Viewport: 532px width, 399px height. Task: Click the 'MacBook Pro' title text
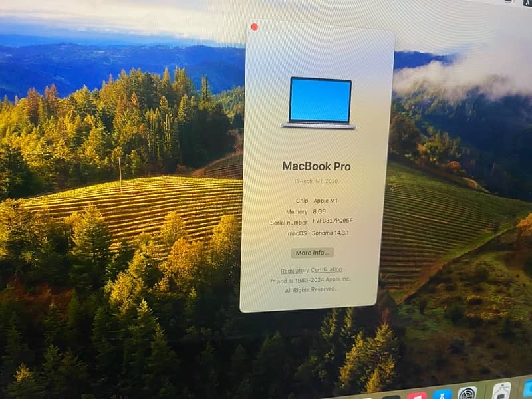[x=317, y=166]
